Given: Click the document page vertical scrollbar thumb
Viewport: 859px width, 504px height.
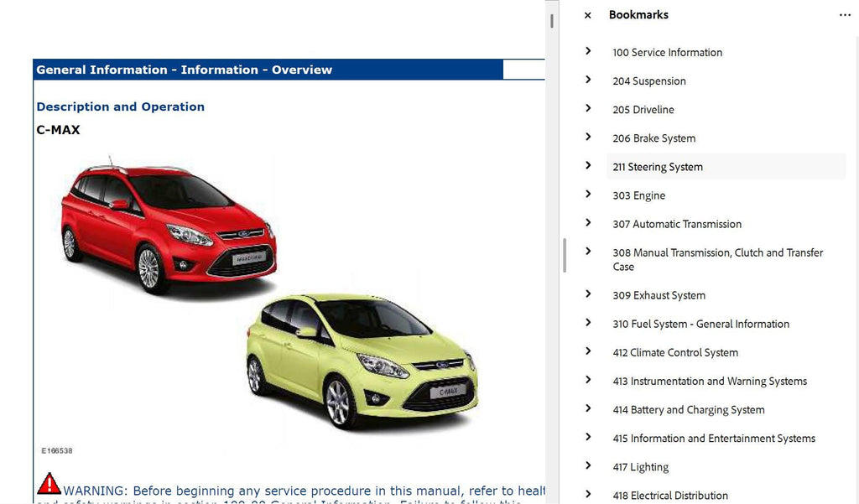Looking at the screenshot, I should point(552,21).
